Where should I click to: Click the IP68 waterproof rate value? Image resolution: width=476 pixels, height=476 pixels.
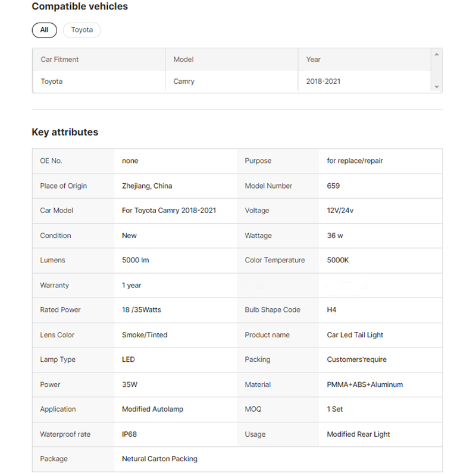pyautogui.click(x=129, y=434)
